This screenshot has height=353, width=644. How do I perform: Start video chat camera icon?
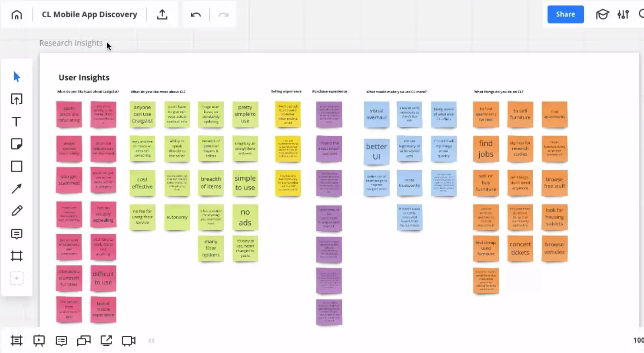(x=129, y=341)
